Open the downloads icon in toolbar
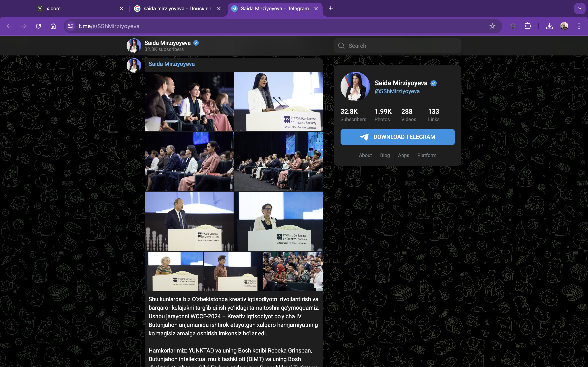The image size is (588, 367). click(549, 26)
